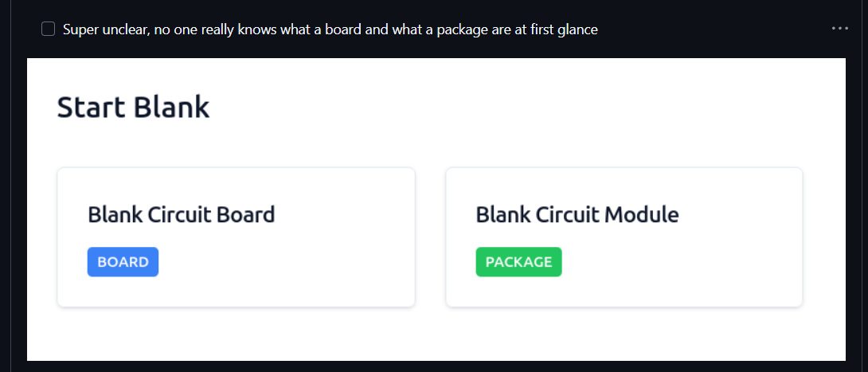
Task: Click the white gap between the two cards
Action: pyautogui.click(x=430, y=237)
